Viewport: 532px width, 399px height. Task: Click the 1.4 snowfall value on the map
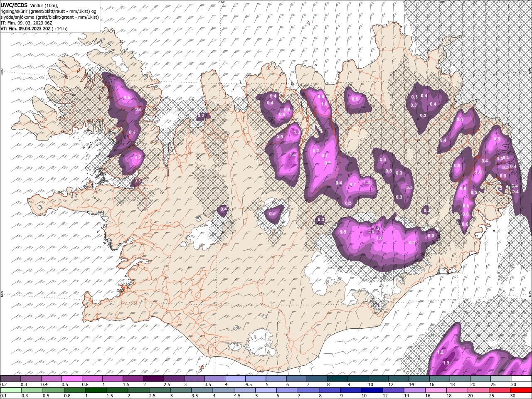(293, 155)
